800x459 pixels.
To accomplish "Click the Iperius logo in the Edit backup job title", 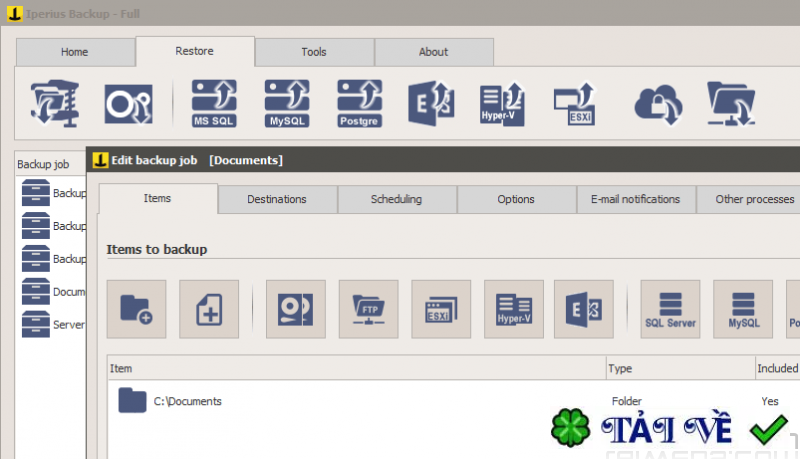I will point(101,160).
